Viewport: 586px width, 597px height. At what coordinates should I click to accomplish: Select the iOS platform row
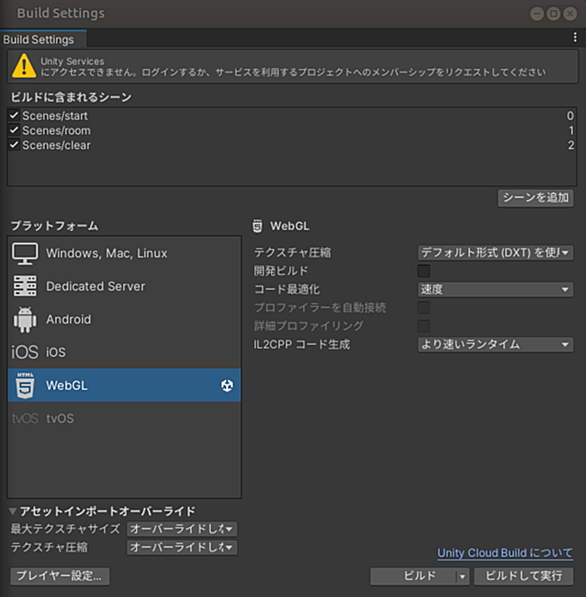[x=124, y=352]
